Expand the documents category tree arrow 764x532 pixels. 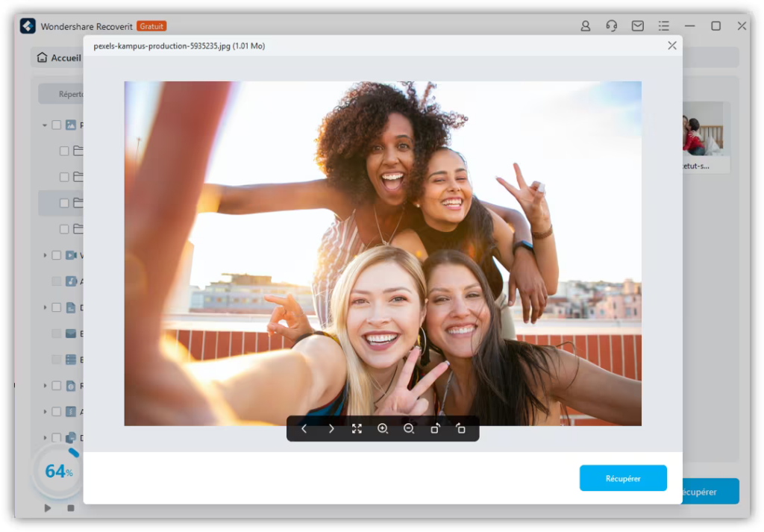click(x=45, y=307)
